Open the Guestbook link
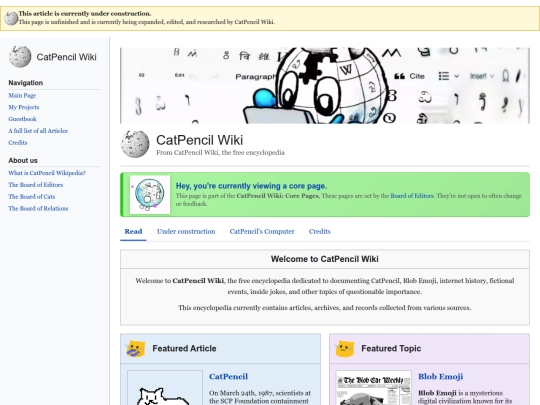The height and width of the screenshot is (405, 540). (22, 119)
